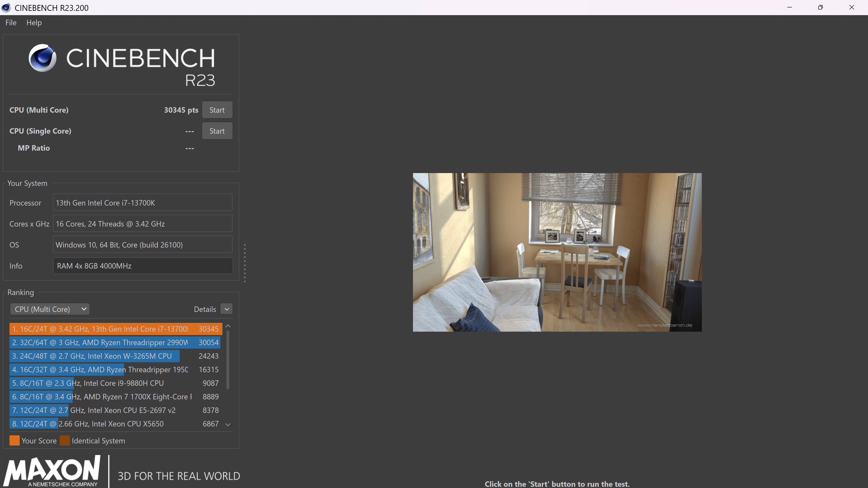Open the File menu

coord(11,23)
